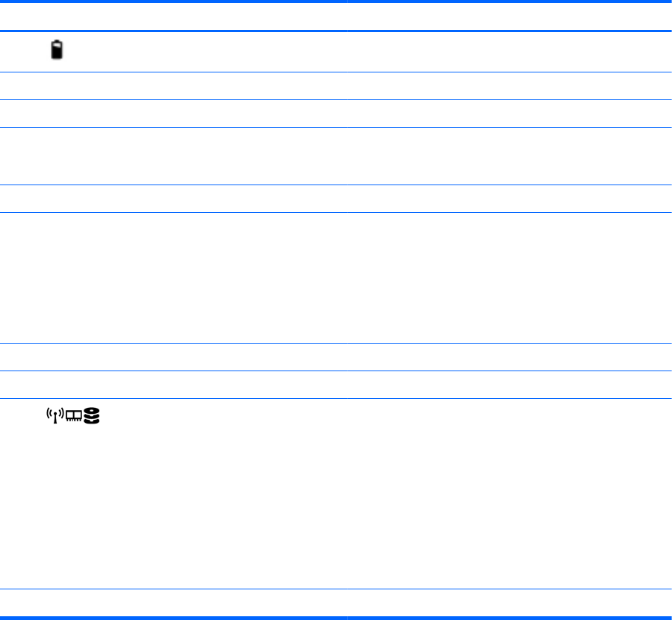This screenshot has height=620, width=672.
Task: Click the stacked hard drive disks icon
Action: click(x=91, y=416)
